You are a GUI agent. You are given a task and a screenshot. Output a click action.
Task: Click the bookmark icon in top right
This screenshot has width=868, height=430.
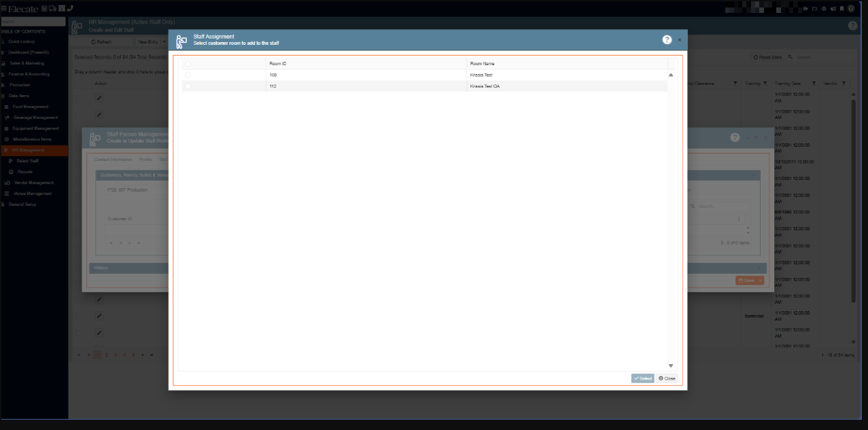tap(841, 9)
